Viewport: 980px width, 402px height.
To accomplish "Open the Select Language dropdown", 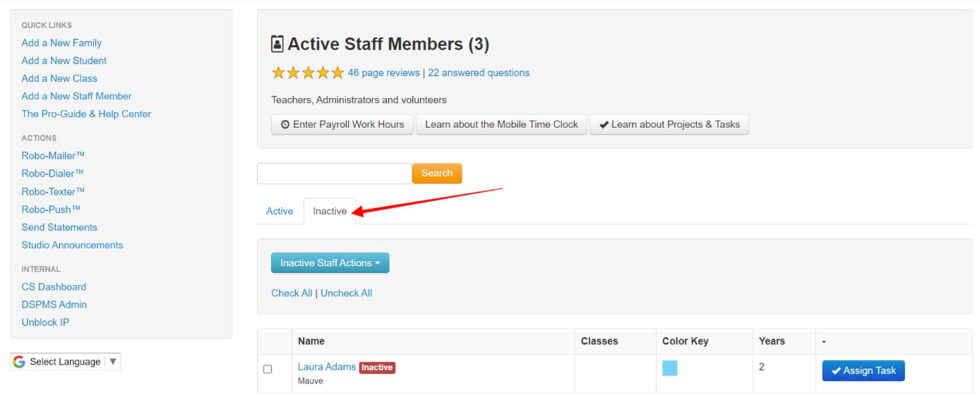I will pos(66,362).
